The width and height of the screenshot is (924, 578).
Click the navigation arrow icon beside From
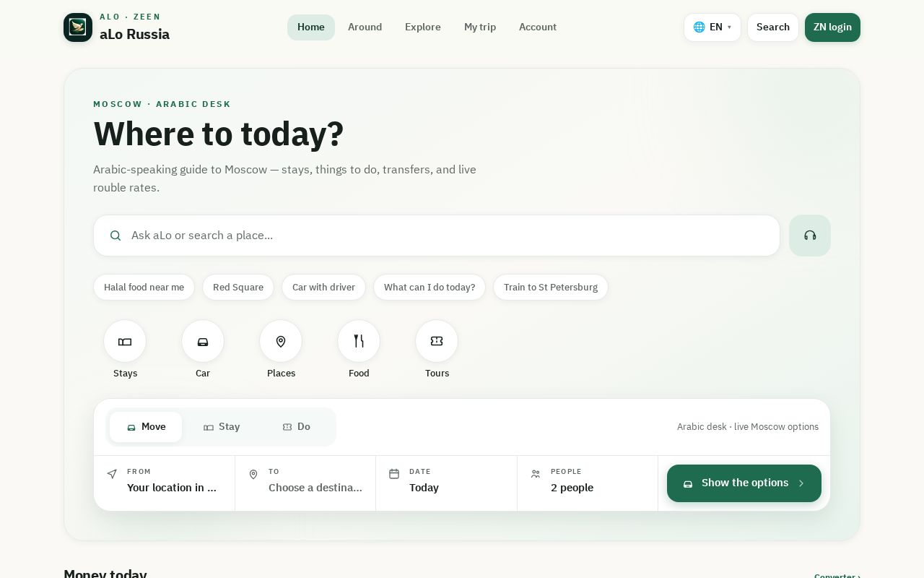click(x=112, y=474)
